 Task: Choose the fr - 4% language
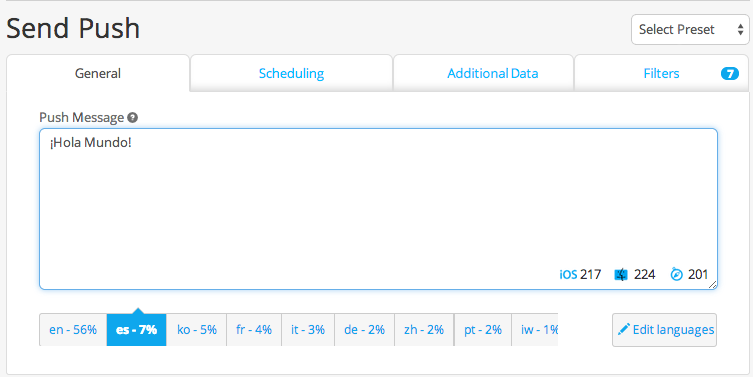[254, 330]
